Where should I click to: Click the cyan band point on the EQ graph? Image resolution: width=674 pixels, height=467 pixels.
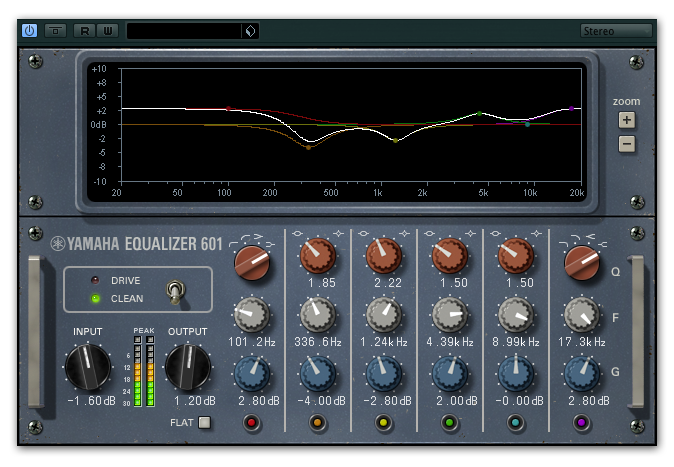coord(527,124)
